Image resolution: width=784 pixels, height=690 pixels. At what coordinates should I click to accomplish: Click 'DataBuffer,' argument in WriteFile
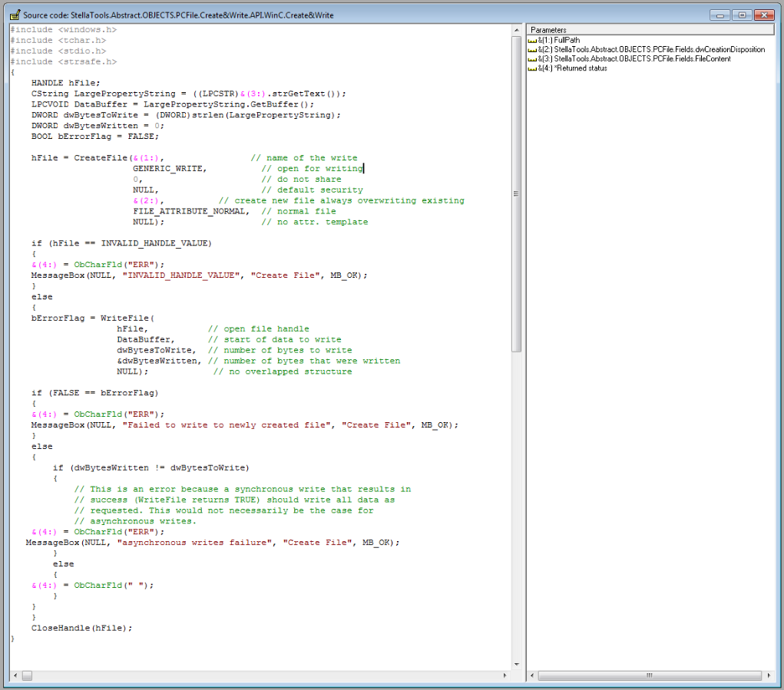point(145,340)
